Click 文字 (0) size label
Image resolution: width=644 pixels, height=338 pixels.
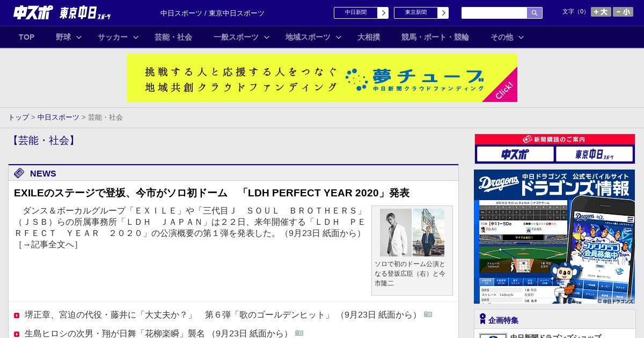[575, 12]
